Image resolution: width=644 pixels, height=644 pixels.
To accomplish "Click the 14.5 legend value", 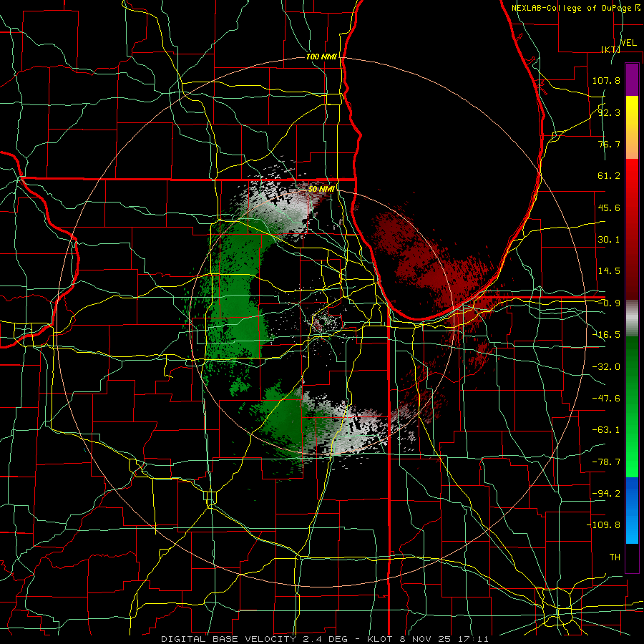I will (609, 271).
